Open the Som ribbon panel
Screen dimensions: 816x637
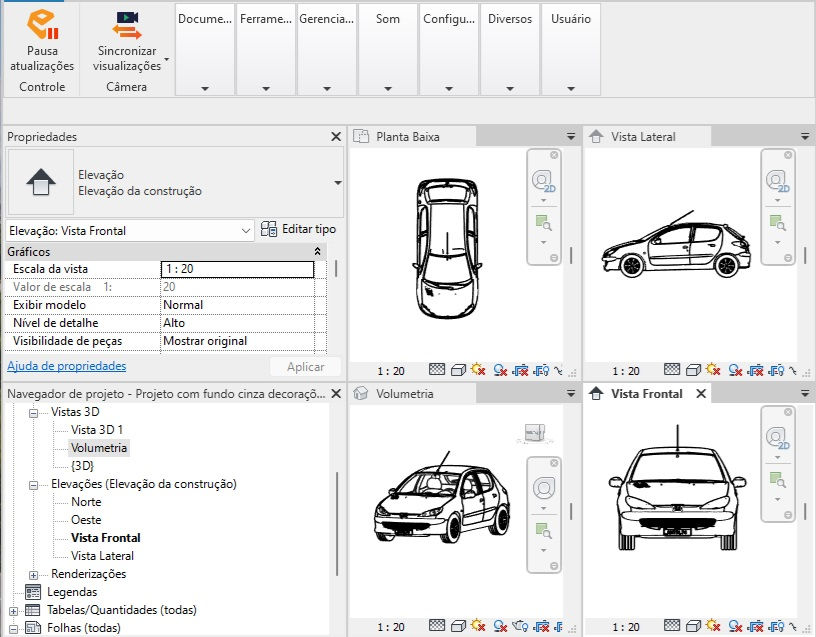(x=388, y=49)
